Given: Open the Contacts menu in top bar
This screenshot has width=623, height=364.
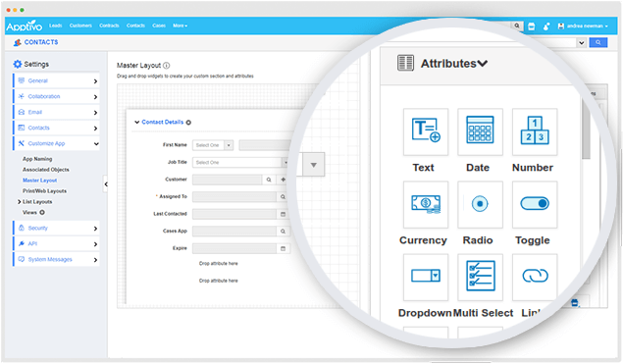Looking at the screenshot, I should [x=136, y=26].
